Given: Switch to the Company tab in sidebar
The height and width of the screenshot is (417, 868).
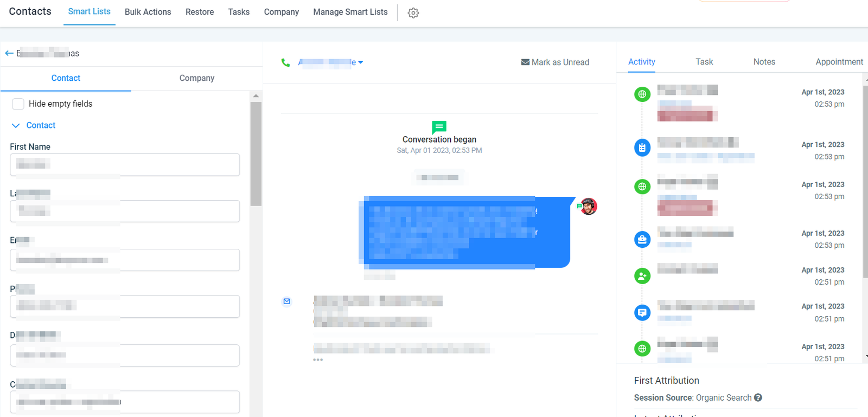Looking at the screenshot, I should 196,78.
